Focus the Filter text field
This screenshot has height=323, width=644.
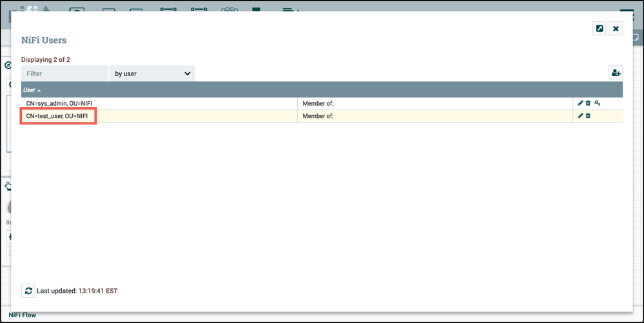coord(64,73)
